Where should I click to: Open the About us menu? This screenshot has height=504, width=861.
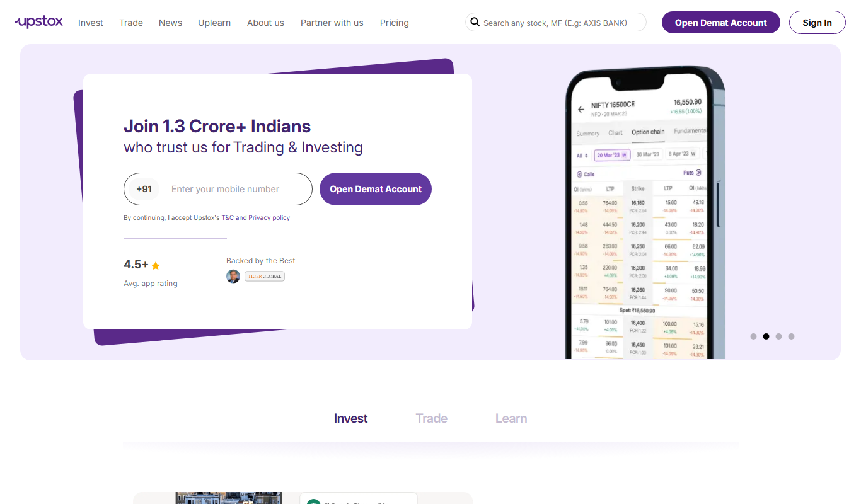265,23
